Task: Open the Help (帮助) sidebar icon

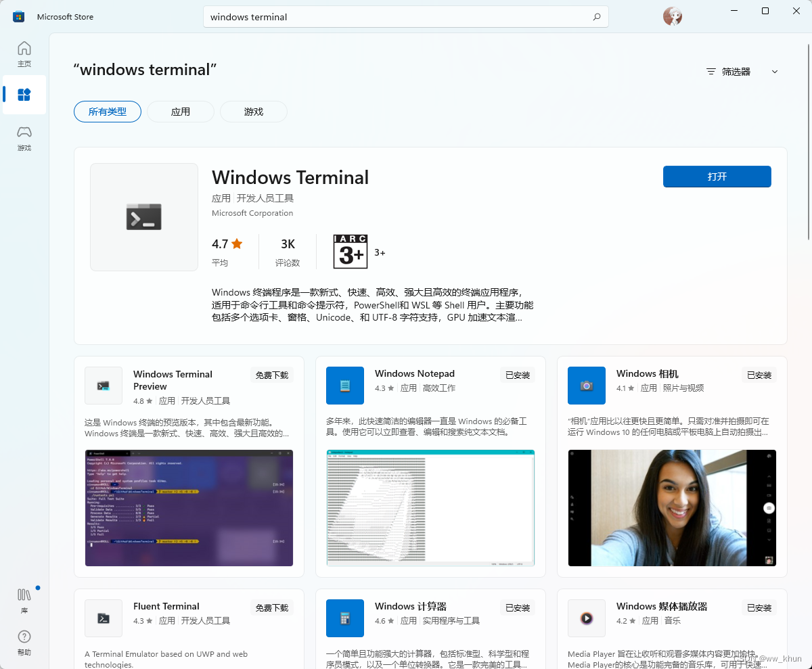Action: tap(24, 643)
